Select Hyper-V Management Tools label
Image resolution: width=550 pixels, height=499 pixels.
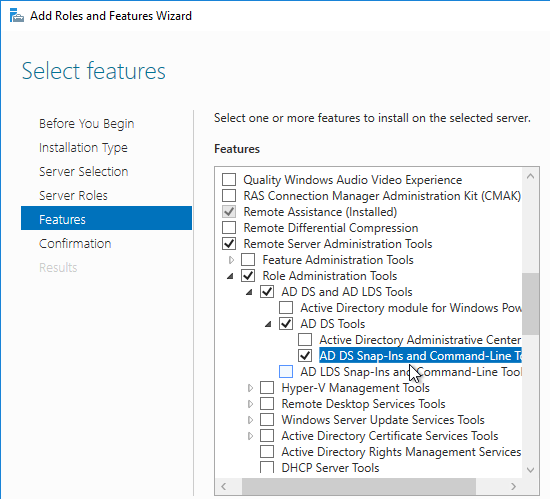pyautogui.click(x=355, y=388)
